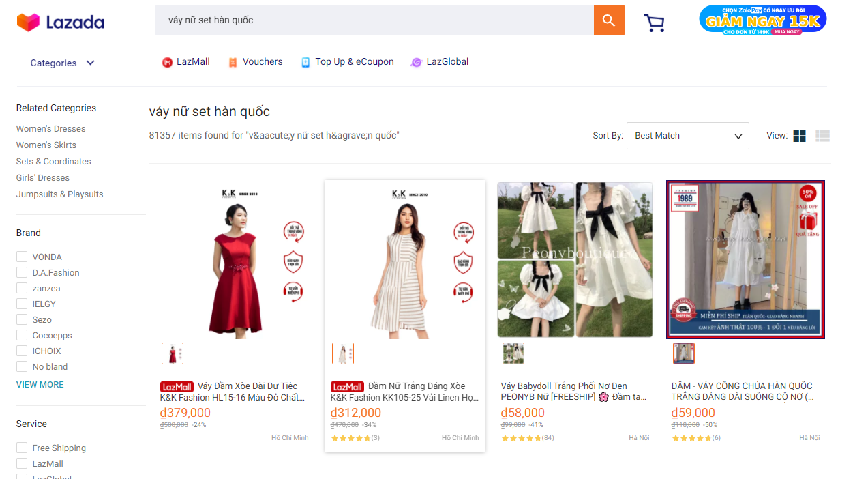This screenshot has width=868, height=479.
Task: Click the orange search magnifier button
Action: tap(609, 20)
